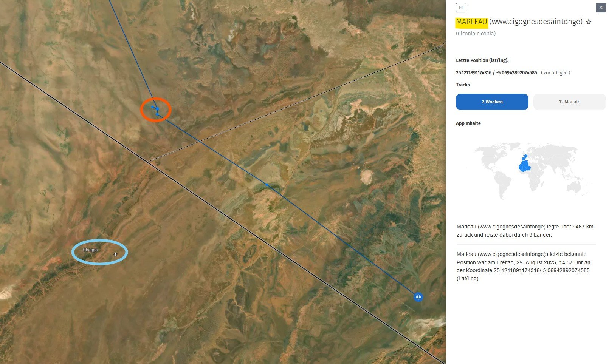Click the last known position description
This screenshot has width=609, height=364.
(x=523, y=266)
